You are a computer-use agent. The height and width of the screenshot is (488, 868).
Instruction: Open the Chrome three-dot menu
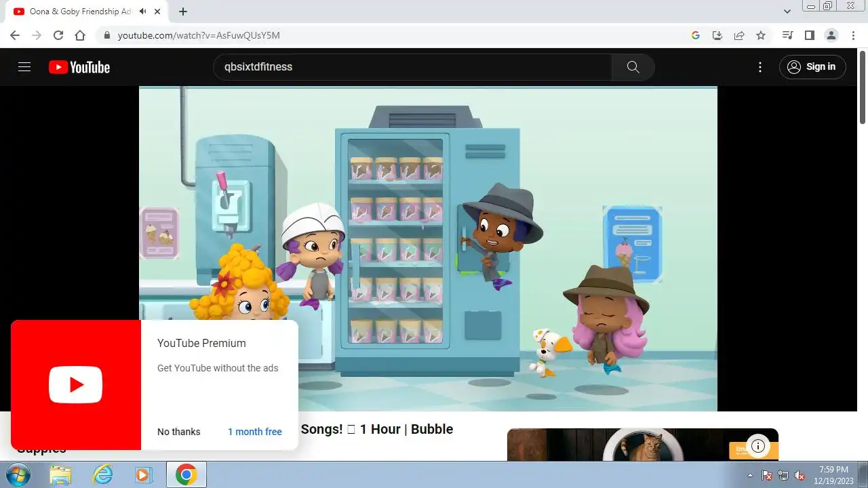853,35
